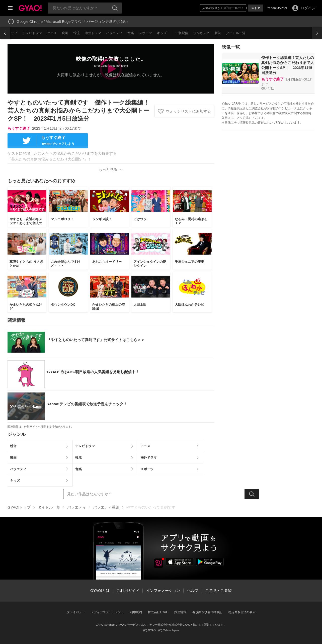
Task: Click バラエティ番組 breadcrumb
Action: 106,507
